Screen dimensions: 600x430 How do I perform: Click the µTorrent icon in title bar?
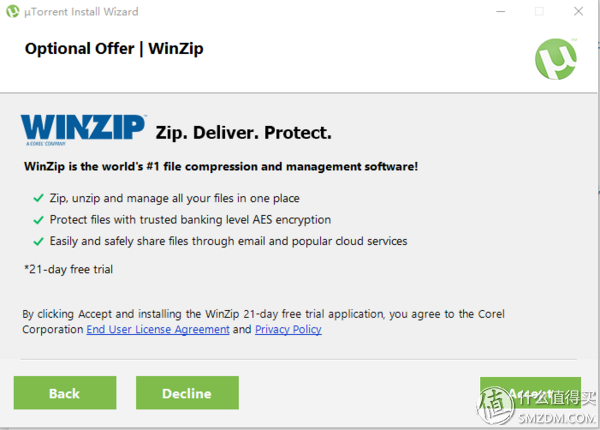click(x=12, y=12)
